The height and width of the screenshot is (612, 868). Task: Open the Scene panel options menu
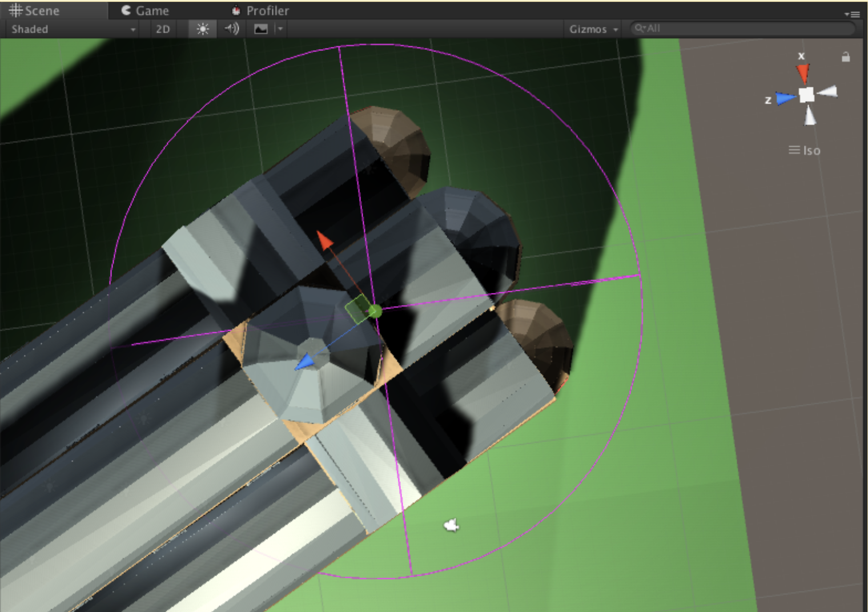click(x=852, y=14)
